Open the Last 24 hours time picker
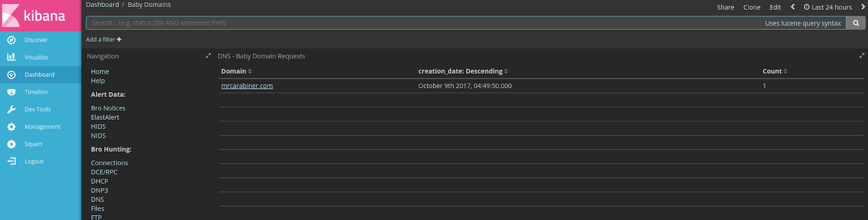 [828, 7]
